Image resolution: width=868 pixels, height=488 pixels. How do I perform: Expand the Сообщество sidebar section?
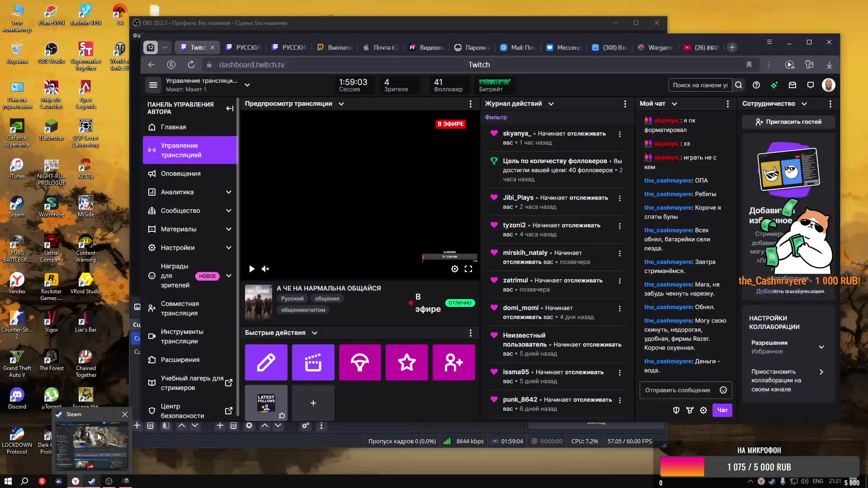(x=229, y=211)
